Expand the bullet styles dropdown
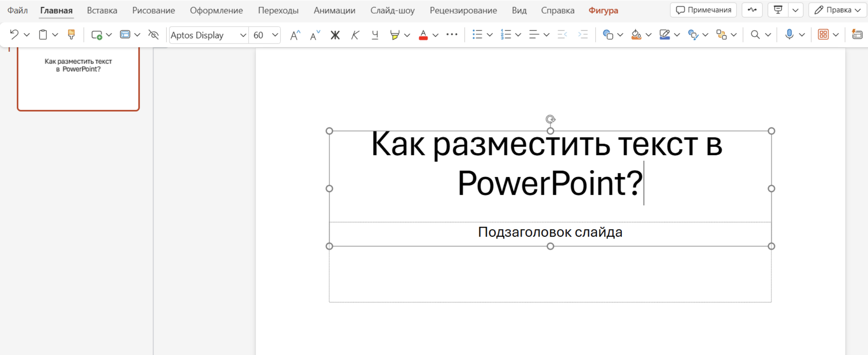The image size is (868, 355). coord(489,35)
